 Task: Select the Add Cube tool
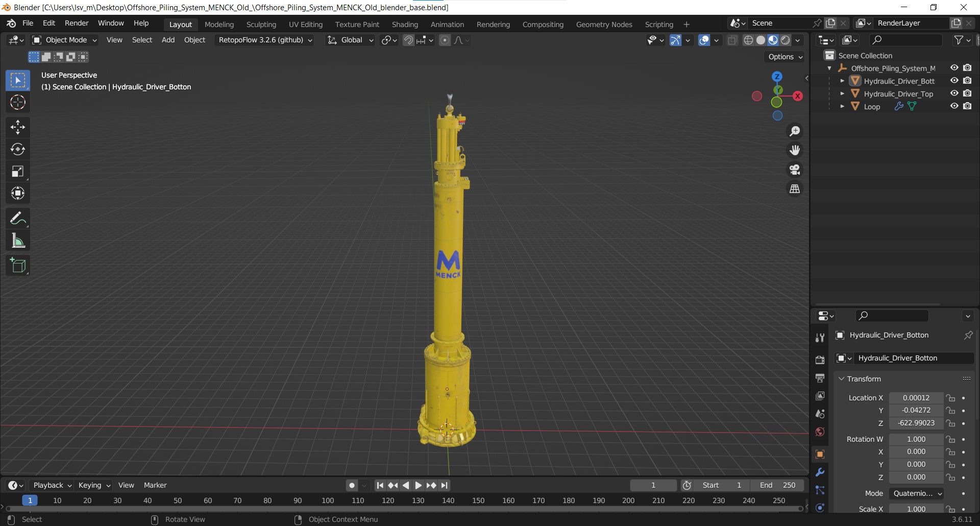(x=18, y=266)
